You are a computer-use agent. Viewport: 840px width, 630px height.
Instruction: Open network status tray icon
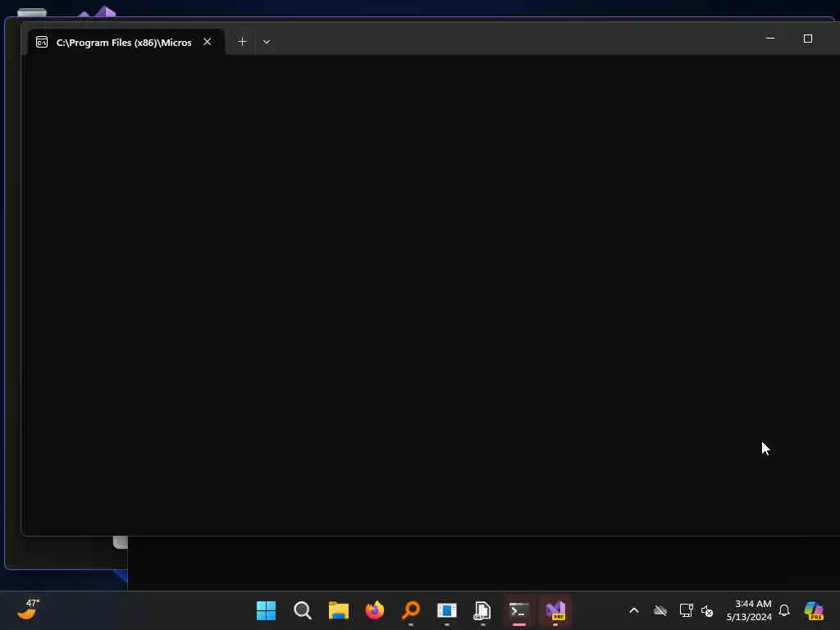[686, 610]
